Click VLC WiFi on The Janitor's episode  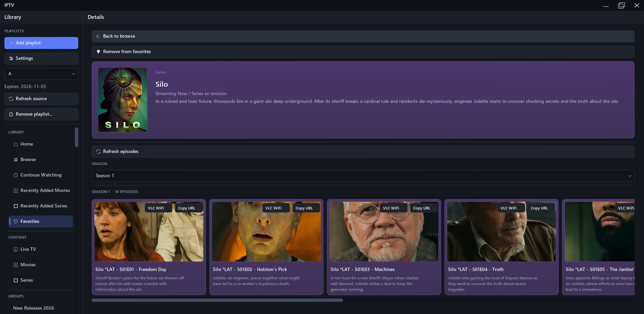pos(625,208)
